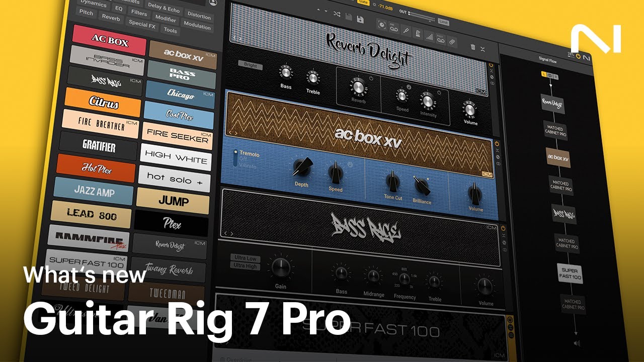This screenshot has width=644, height=362.
Task: Click the paperclip attachment icon
Action: click(x=452, y=42)
